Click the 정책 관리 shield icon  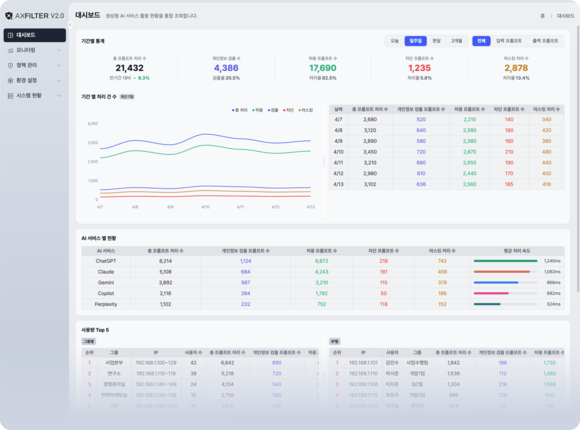click(x=10, y=65)
